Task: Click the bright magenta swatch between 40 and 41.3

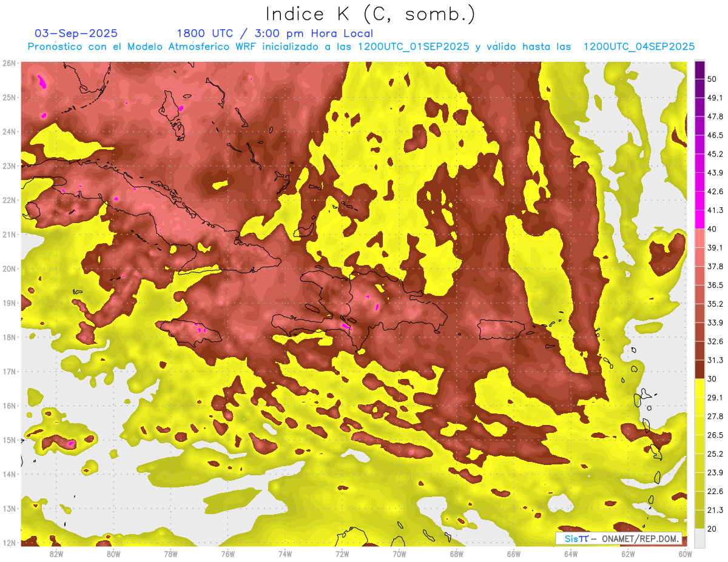Action: 699,219
